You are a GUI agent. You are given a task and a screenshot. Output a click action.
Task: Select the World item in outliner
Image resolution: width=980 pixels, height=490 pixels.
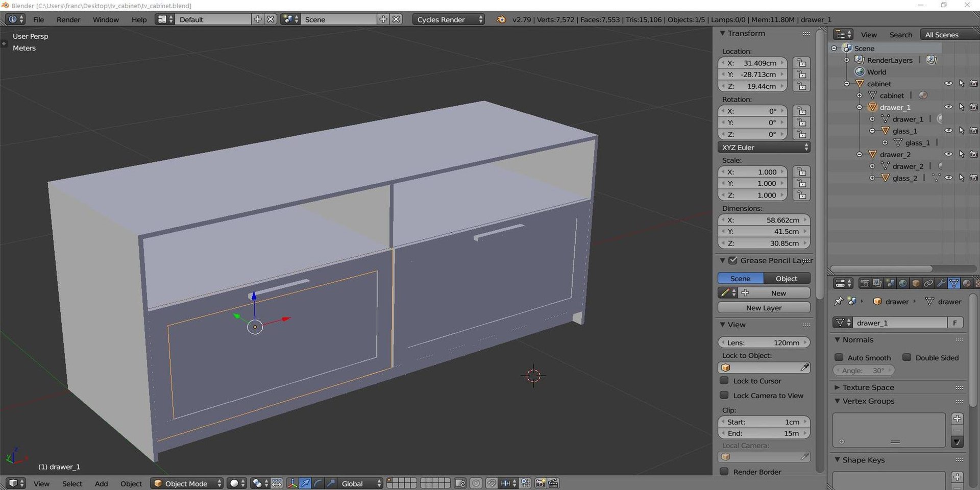point(876,72)
